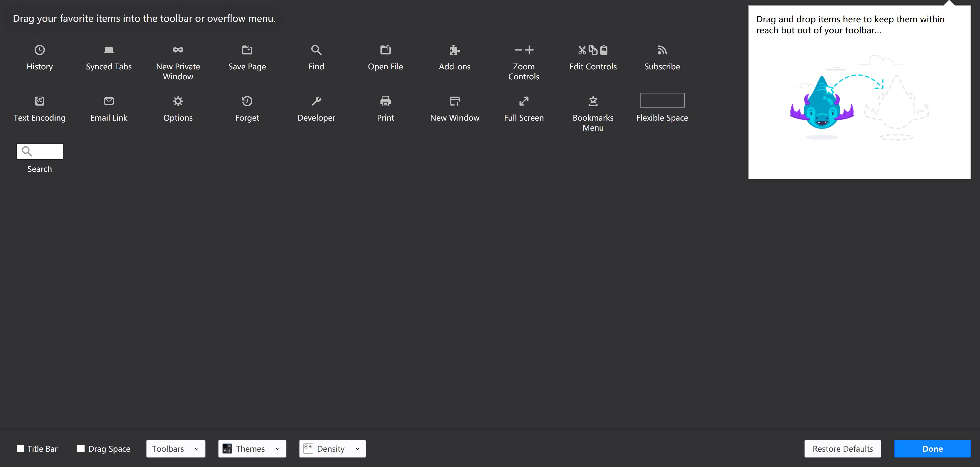Click the Search box widget
Image resolution: width=980 pixels, height=467 pixels.
[39, 151]
